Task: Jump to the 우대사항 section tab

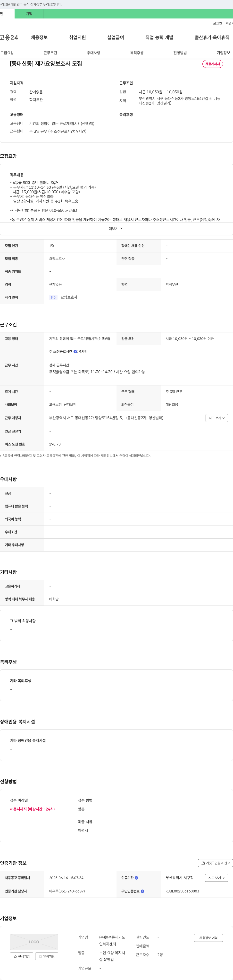Action: pyautogui.click(x=93, y=53)
